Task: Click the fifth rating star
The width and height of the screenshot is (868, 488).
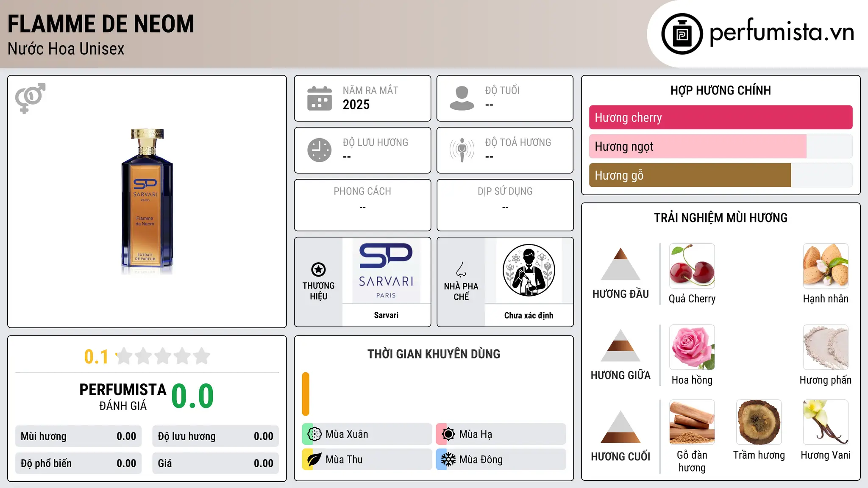Action: coord(202,356)
